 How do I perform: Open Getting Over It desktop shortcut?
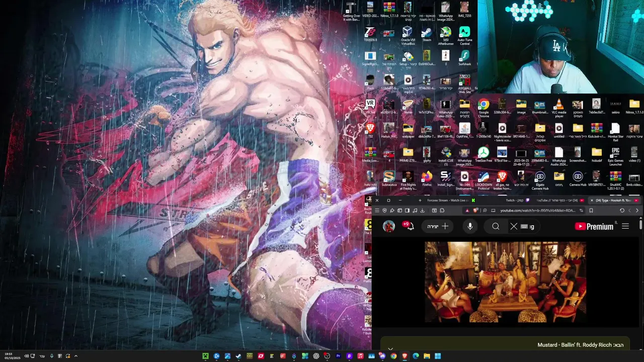pyautogui.click(x=351, y=11)
